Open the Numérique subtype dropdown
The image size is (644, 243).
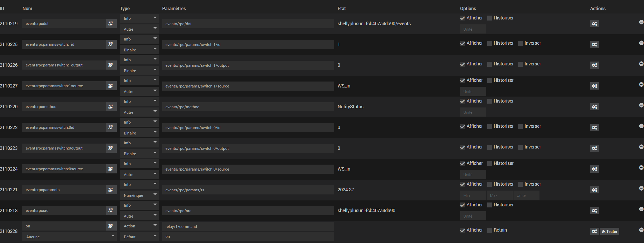tap(139, 195)
